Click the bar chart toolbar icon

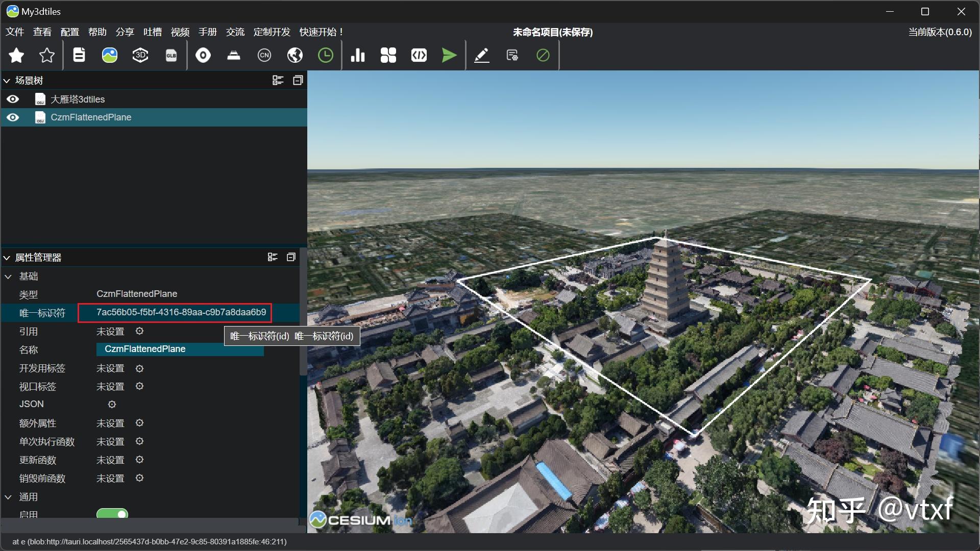coord(358,55)
